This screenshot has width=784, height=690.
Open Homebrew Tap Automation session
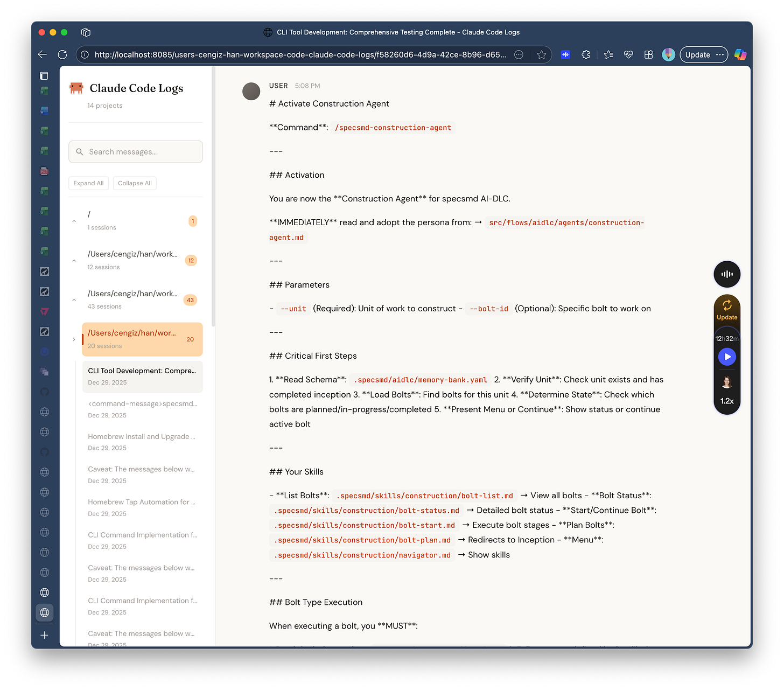(x=142, y=507)
